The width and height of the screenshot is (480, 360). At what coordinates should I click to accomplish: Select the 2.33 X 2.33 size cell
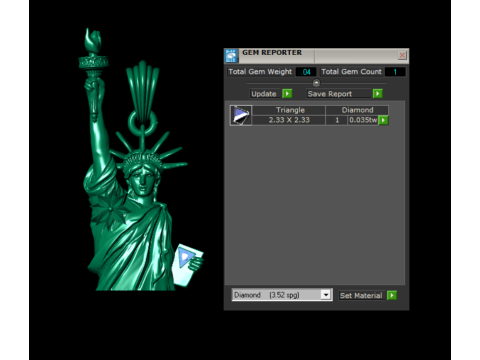pos(289,120)
